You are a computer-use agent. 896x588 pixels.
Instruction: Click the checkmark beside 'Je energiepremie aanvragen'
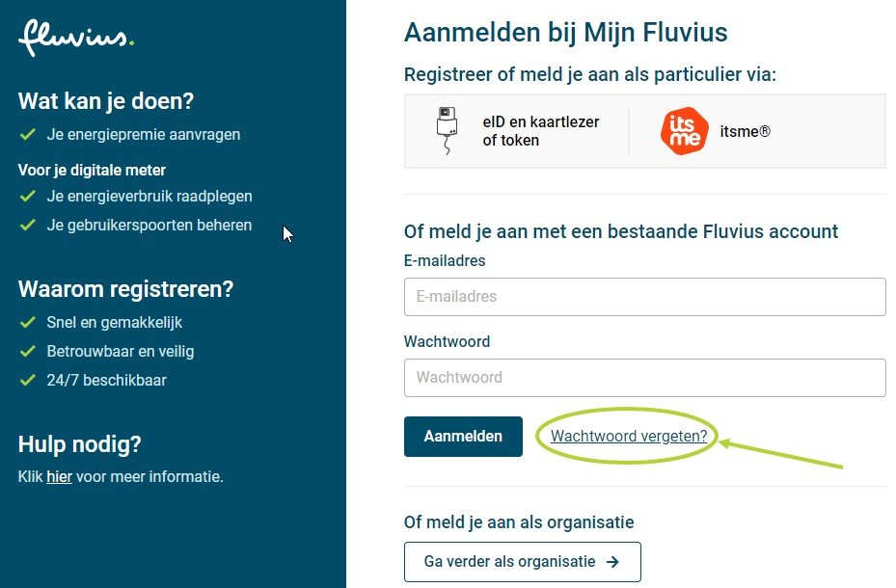(x=27, y=135)
